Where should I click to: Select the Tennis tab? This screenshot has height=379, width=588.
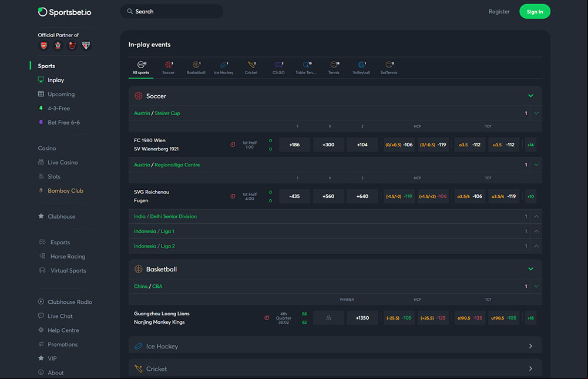[x=334, y=68]
